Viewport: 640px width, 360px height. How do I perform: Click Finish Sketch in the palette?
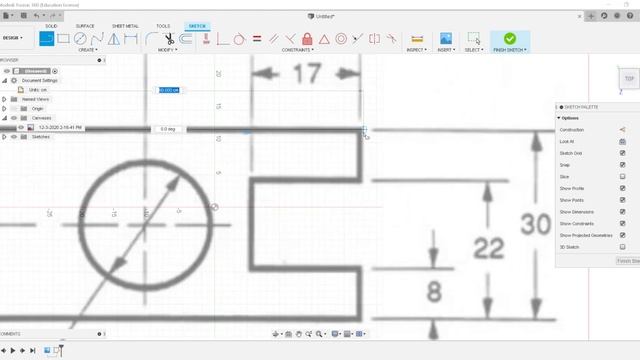[x=628, y=261]
